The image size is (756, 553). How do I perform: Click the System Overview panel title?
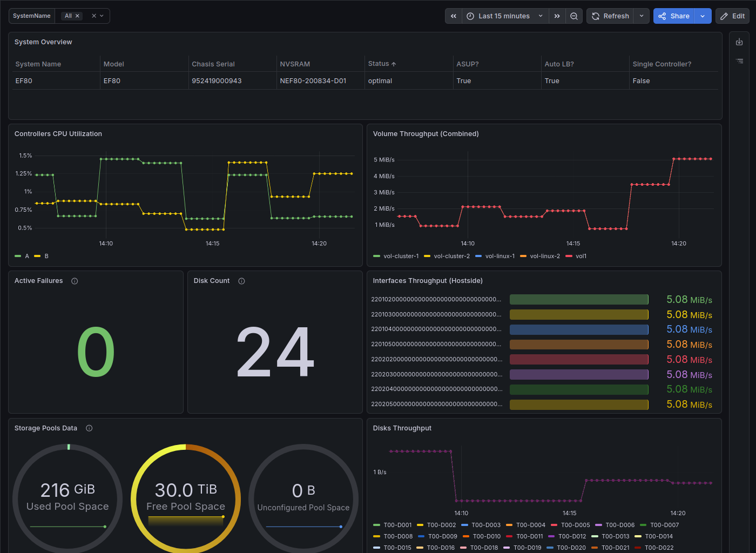pyautogui.click(x=43, y=42)
